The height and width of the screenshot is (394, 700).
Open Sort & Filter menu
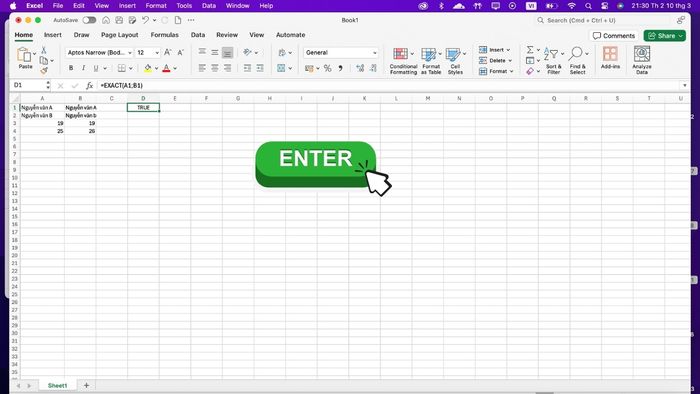pyautogui.click(x=554, y=61)
